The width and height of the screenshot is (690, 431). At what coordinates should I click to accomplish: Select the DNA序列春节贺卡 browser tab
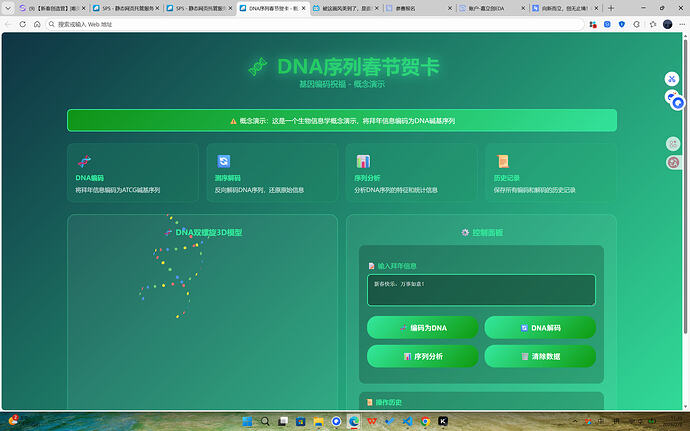click(x=273, y=8)
